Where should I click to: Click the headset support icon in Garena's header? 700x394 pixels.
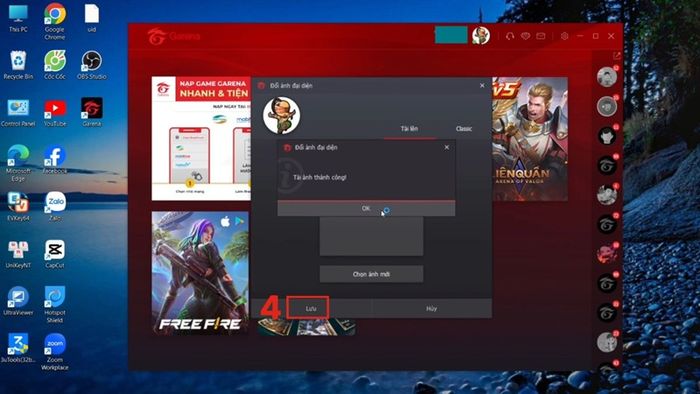click(x=510, y=36)
